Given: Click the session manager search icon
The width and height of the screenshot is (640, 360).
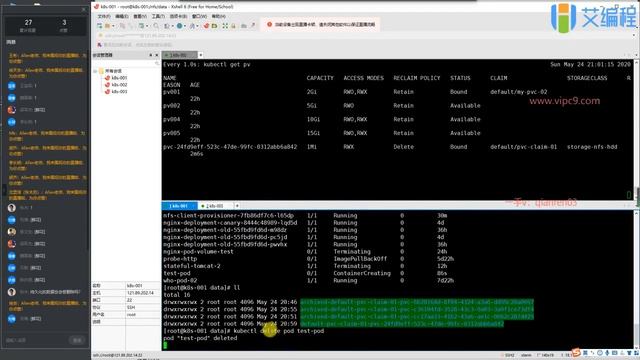Looking at the screenshot, I should pyautogui.click(x=157, y=64).
